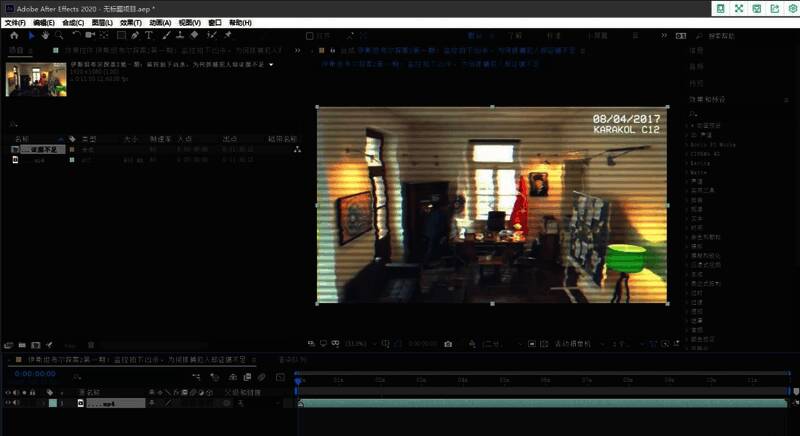The height and width of the screenshot is (436, 800).
Task: Select the Rectangle shape tool
Action: 121,35
